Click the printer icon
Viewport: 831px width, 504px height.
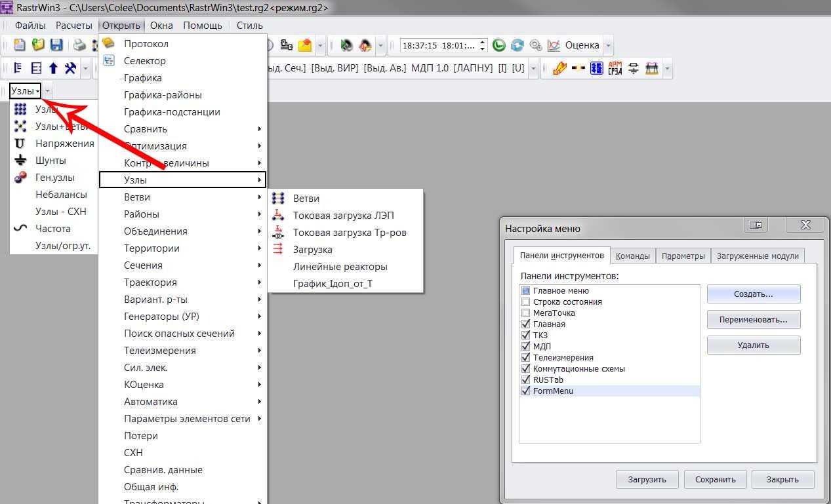click(x=79, y=45)
